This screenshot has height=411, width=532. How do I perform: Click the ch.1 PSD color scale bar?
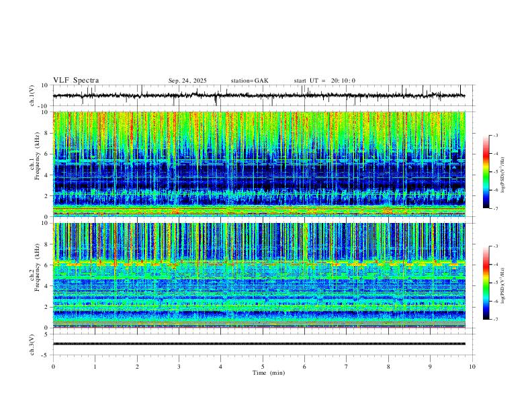pos(486,172)
